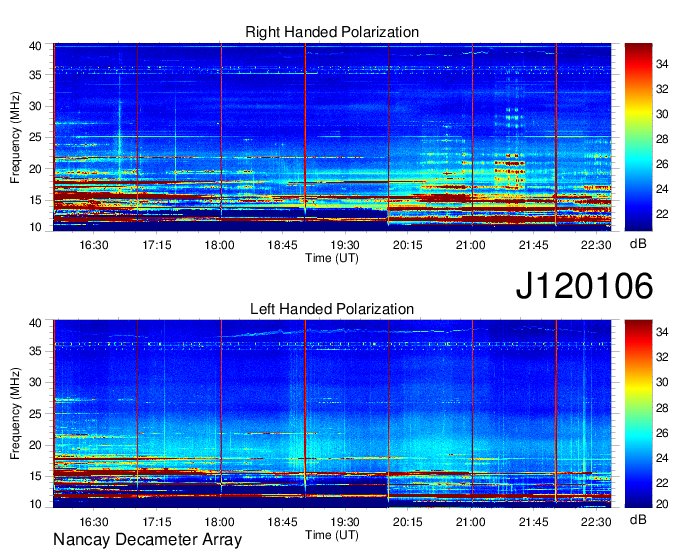Image resolution: width=680 pixels, height=552 pixels.
Task: Click the 40 MHz tick on the top plot
Action: (x=36, y=46)
